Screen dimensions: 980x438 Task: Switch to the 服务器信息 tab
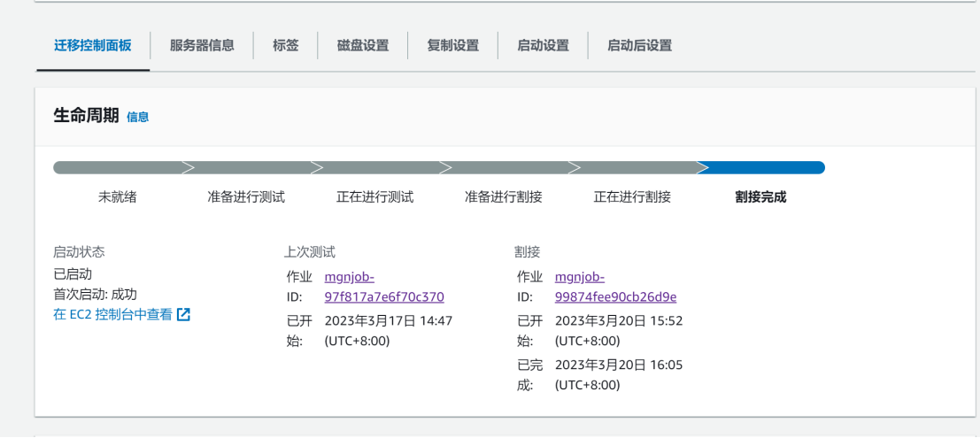pyautogui.click(x=202, y=46)
